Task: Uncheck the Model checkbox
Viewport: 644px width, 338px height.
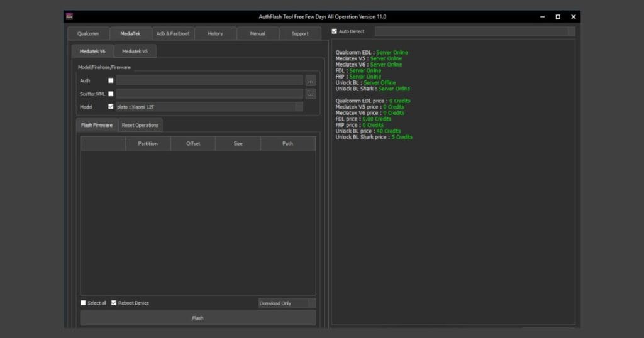Action: pos(111,107)
